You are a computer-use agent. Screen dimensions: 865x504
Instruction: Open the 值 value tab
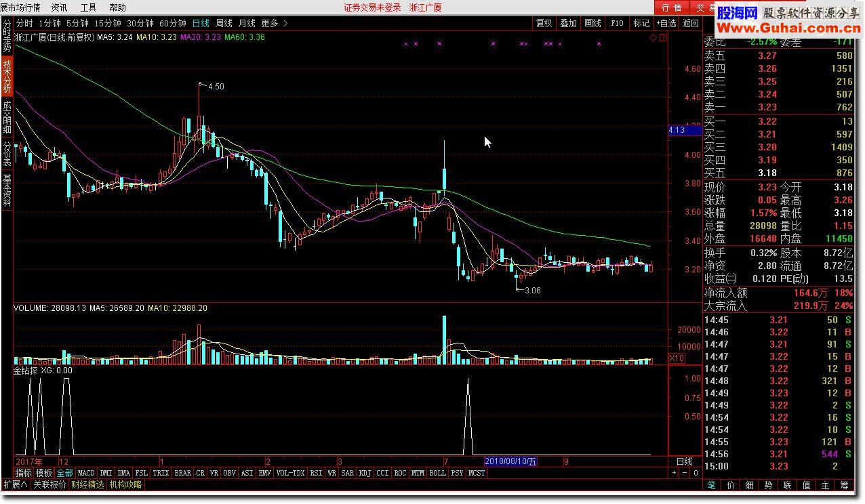click(x=807, y=485)
